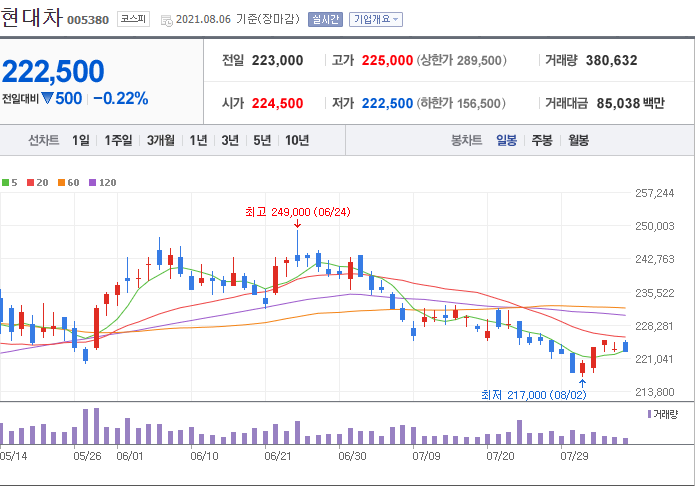Click the 06/21 date axis label
695x486 pixels.
coord(278,456)
